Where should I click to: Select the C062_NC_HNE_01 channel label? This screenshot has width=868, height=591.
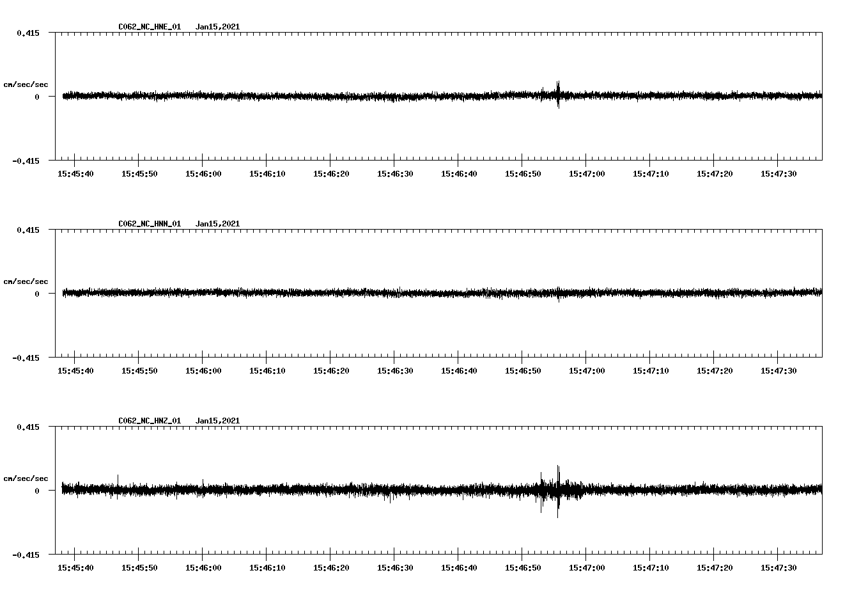[x=148, y=26]
